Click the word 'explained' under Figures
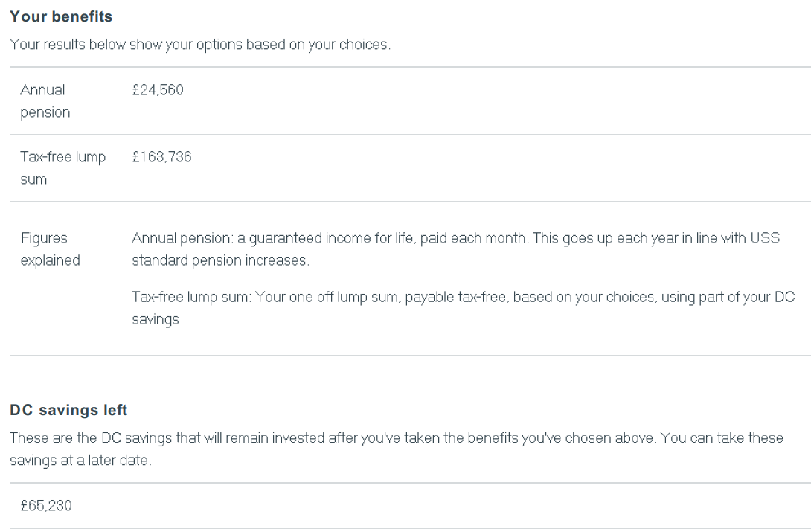The height and width of the screenshot is (532, 811). pyautogui.click(x=50, y=260)
